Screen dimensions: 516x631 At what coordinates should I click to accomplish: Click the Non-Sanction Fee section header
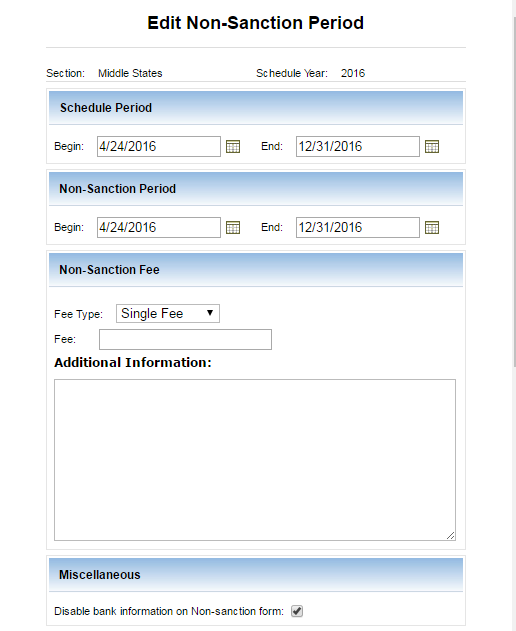point(256,270)
